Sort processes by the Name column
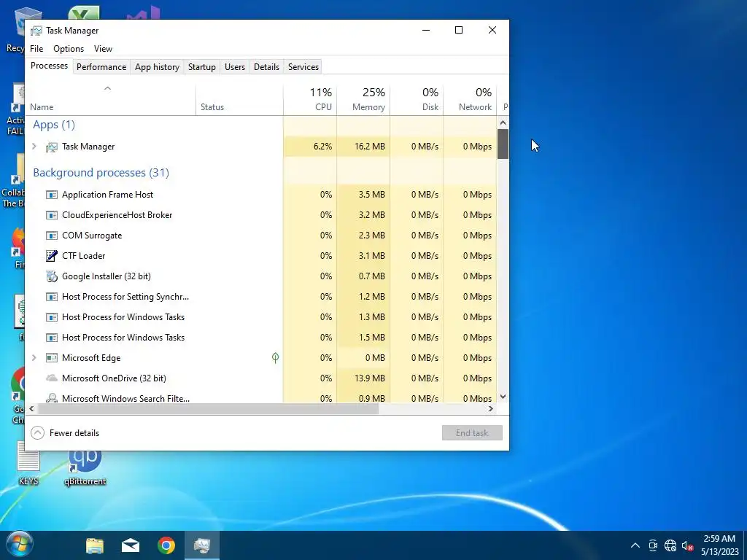The height and width of the screenshot is (560, 747). coord(111,100)
